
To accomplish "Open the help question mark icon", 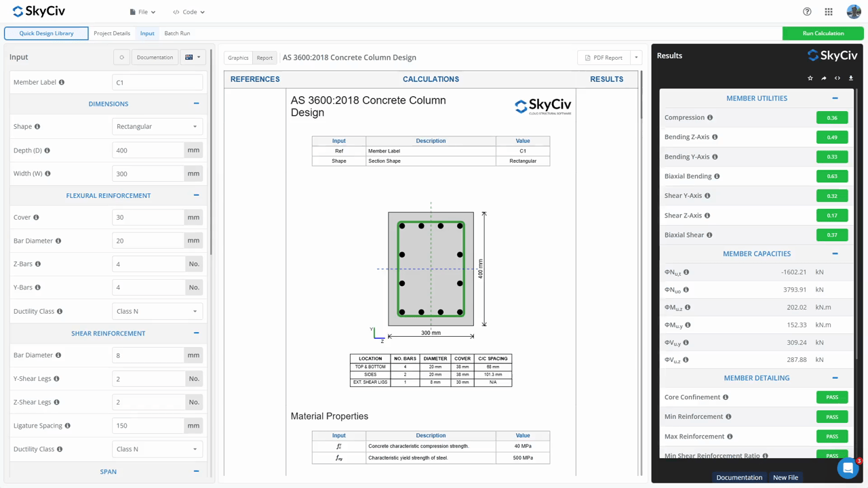I will coord(807,12).
